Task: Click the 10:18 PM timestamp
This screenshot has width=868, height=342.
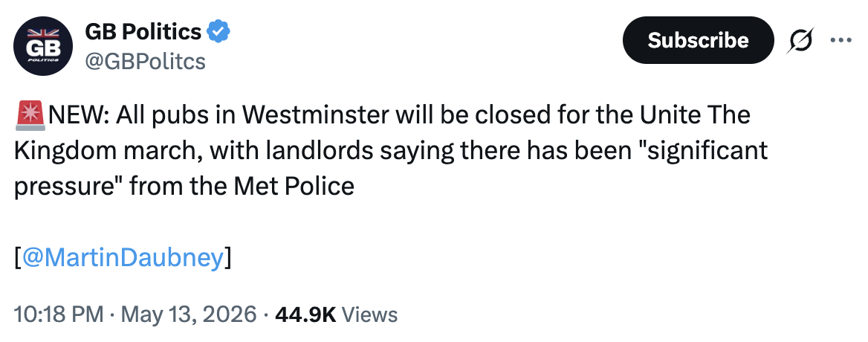Action: coord(58,314)
